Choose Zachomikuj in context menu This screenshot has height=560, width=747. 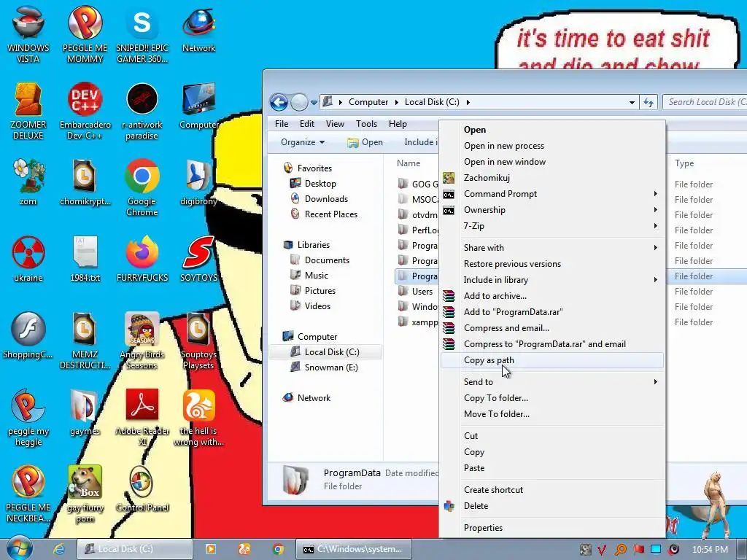pyautogui.click(x=553, y=178)
